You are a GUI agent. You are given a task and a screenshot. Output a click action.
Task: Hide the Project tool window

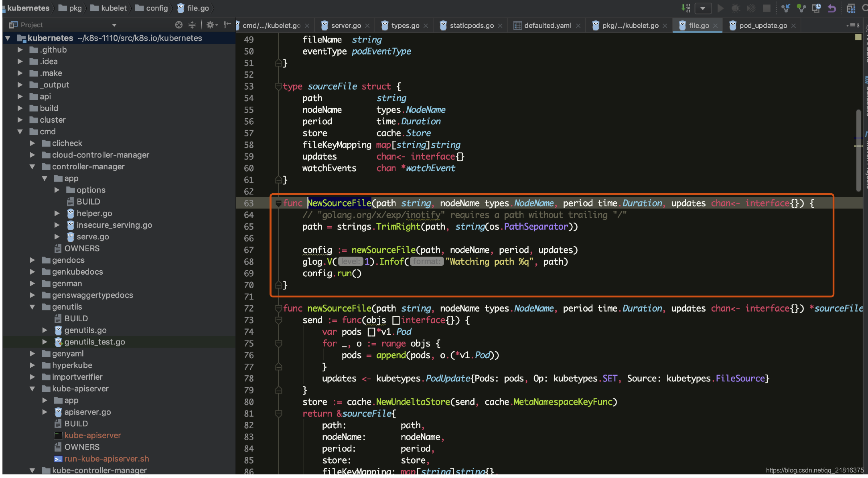point(227,25)
